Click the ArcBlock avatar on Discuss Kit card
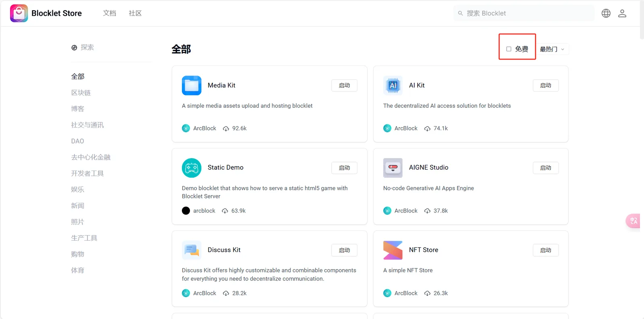This screenshot has height=319, width=644. [x=186, y=293]
